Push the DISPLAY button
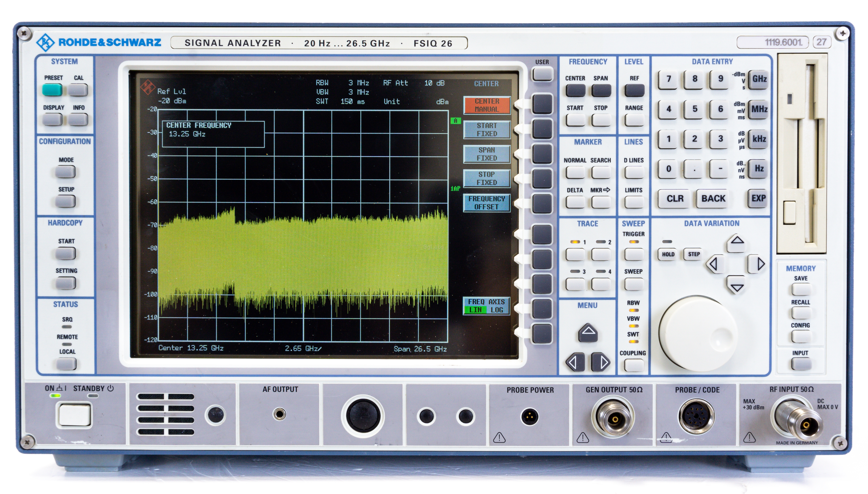Viewport: 868px width, 494px height. 52,120
